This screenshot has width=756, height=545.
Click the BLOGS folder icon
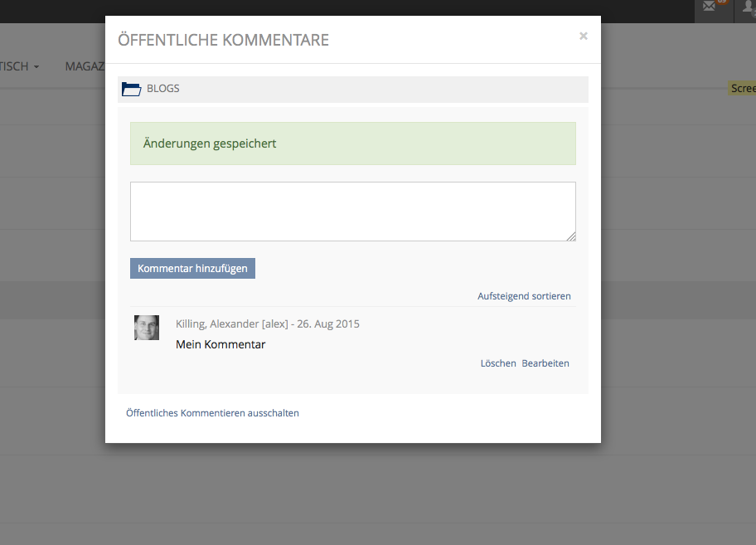(x=131, y=90)
